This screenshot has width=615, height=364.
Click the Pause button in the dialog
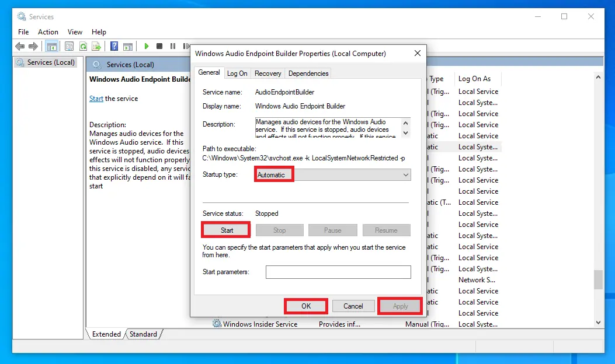(x=332, y=230)
